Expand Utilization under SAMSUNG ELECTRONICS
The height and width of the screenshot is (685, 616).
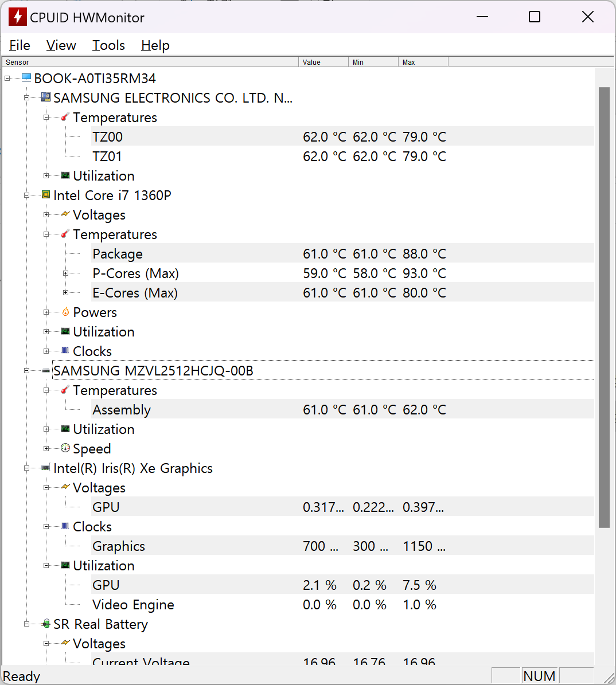click(46, 175)
